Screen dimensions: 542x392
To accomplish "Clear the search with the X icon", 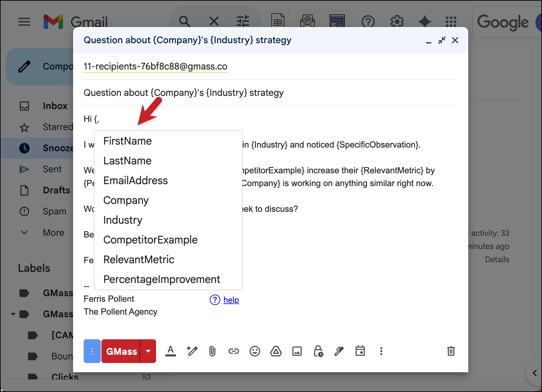I will 214,22.
